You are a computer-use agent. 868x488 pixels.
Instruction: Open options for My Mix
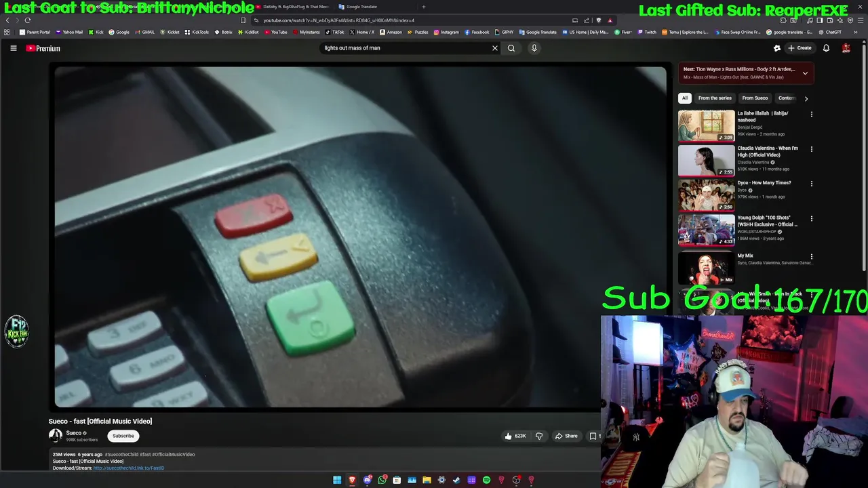tap(812, 257)
